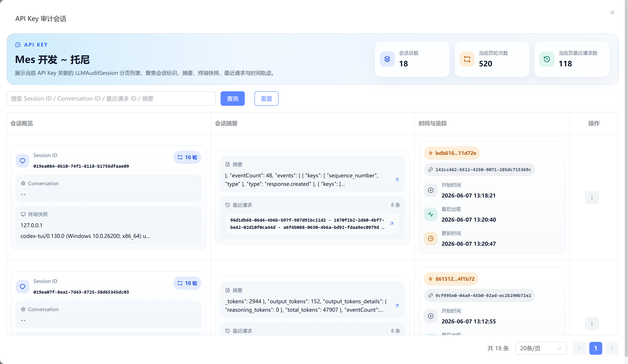Click document icon beside second 摘要

(227, 290)
